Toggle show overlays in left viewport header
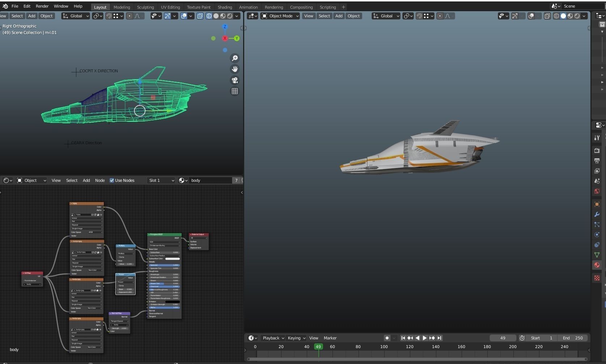606x364 pixels. 184,16
